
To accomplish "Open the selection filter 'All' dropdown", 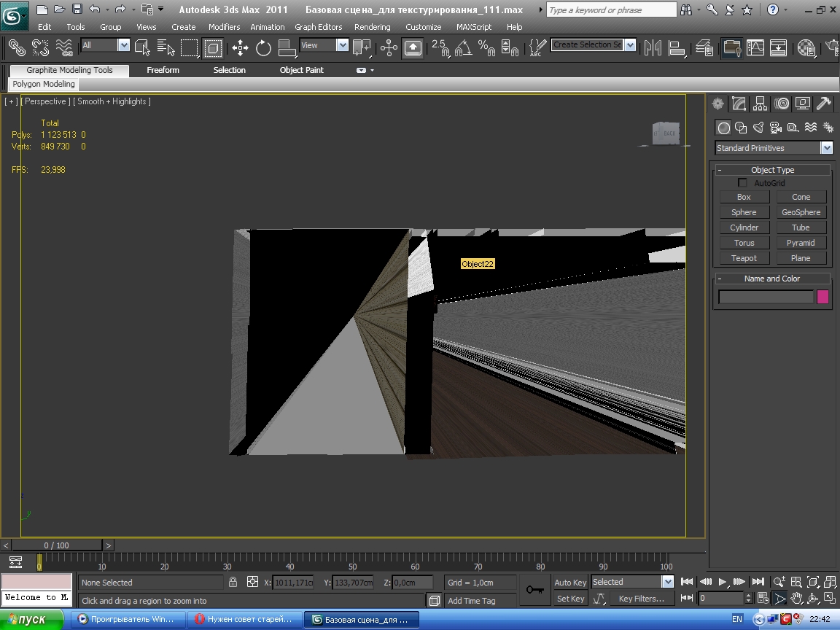I will [123, 45].
